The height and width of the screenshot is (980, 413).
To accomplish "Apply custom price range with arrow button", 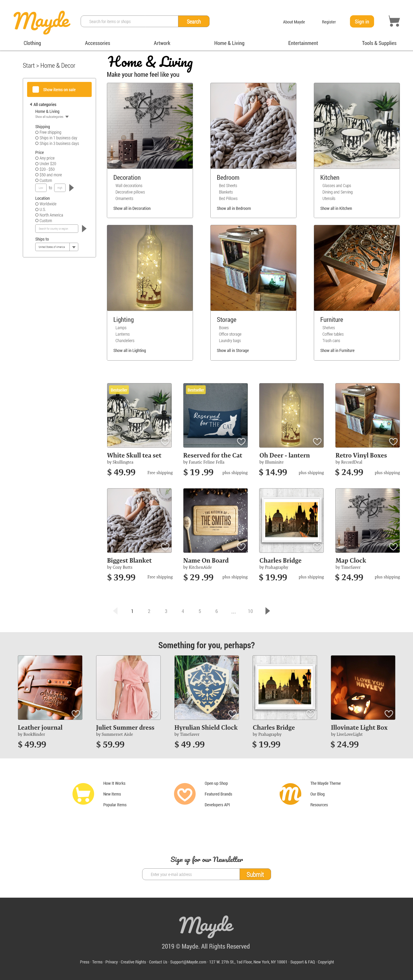I will (x=71, y=187).
